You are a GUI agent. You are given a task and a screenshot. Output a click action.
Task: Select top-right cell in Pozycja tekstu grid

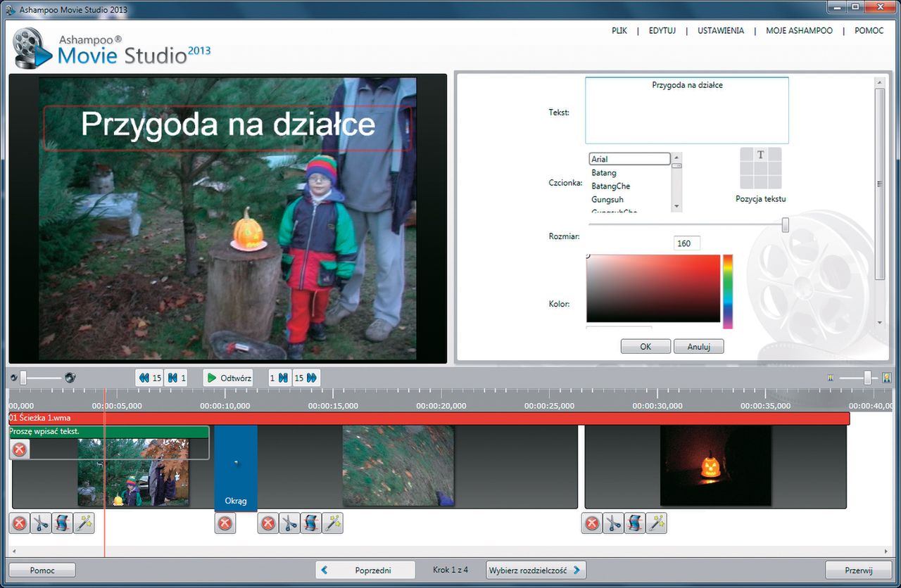click(774, 155)
